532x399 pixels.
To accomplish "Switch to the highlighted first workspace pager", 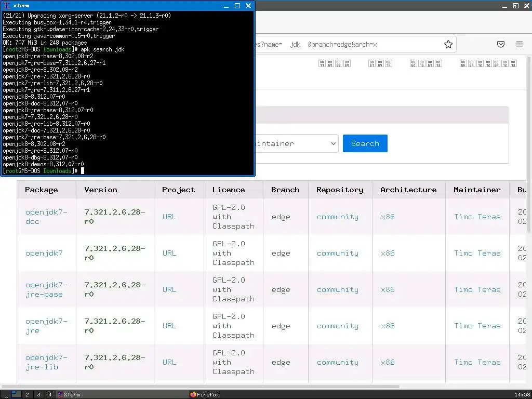I will (16, 394).
